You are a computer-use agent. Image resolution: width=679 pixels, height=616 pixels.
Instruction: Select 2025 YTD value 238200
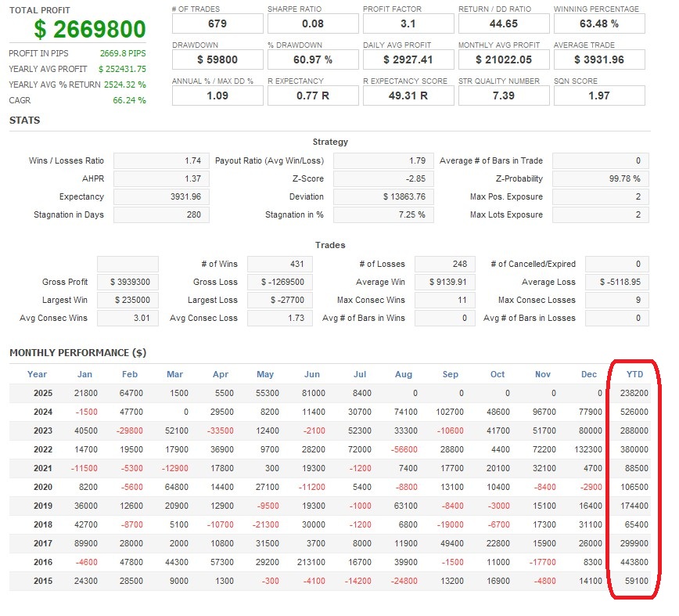click(634, 394)
